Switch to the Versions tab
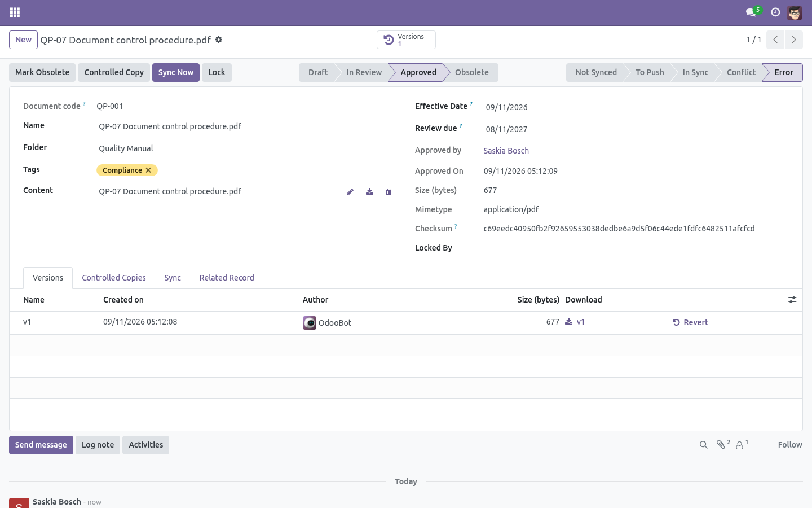This screenshot has width=812, height=508. point(48,278)
